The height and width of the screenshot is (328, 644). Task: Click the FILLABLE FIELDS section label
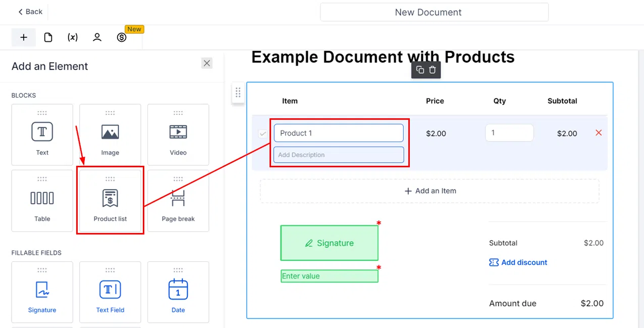coord(37,253)
